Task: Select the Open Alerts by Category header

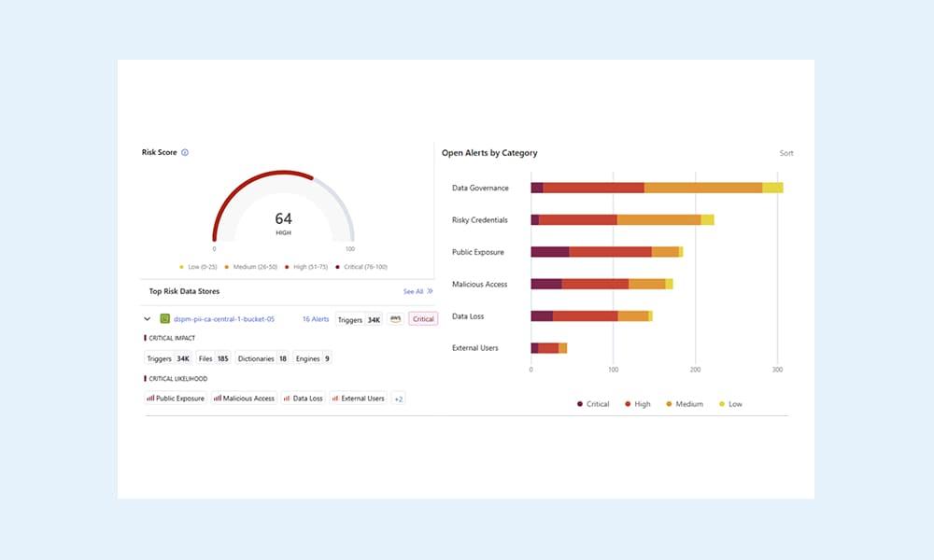Action: tap(488, 152)
